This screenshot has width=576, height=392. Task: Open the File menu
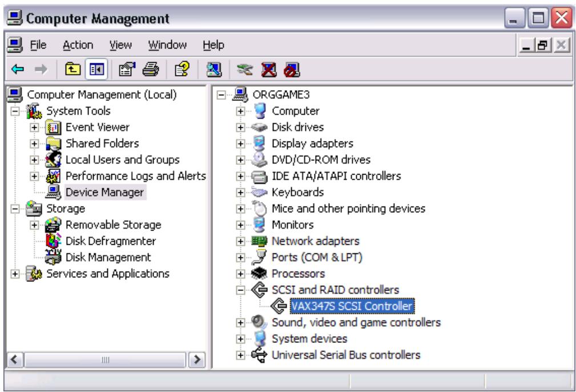pos(38,45)
